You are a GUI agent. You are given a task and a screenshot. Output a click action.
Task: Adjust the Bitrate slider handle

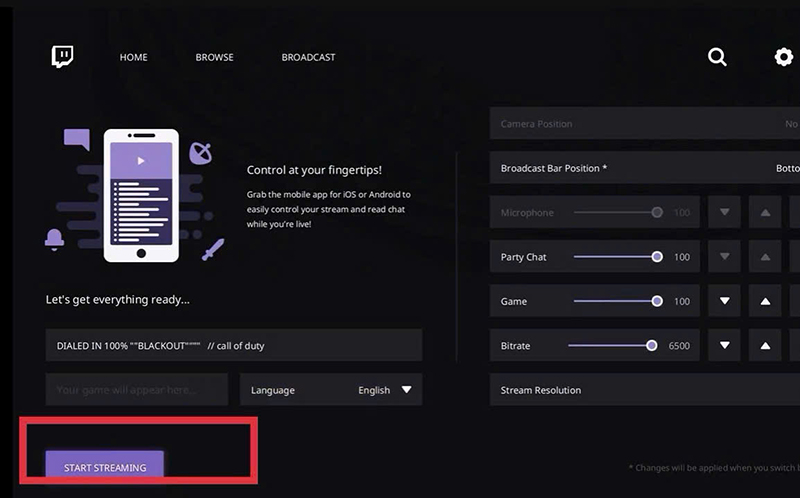click(652, 346)
